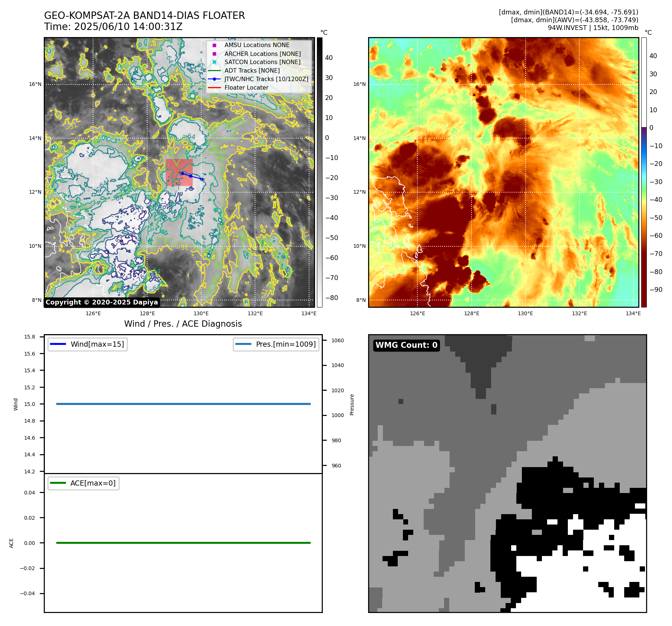Click the ARCHER Locations [NONE] legend text
The image size is (672, 626).
[x=263, y=54]
